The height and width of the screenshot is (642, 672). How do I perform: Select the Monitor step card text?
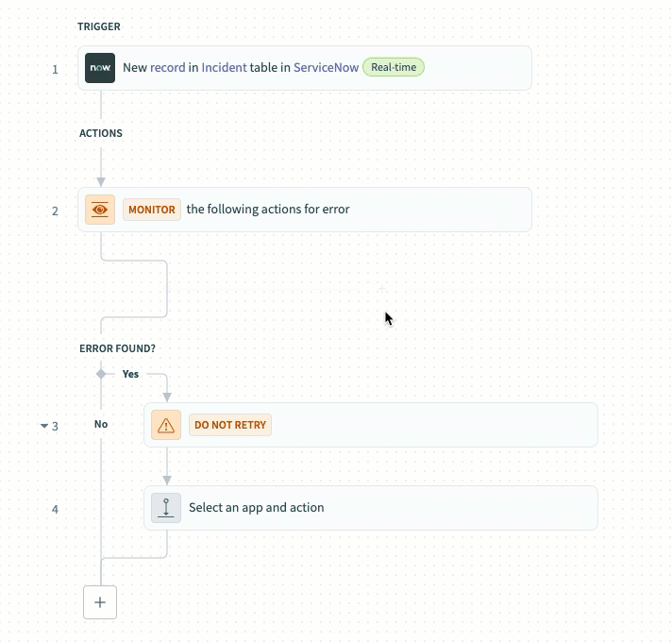pyautogui.click(x=268, y=210)
